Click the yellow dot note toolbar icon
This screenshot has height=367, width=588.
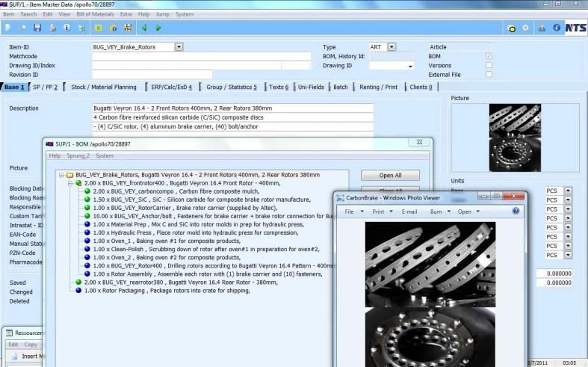(x=511, y=28)
